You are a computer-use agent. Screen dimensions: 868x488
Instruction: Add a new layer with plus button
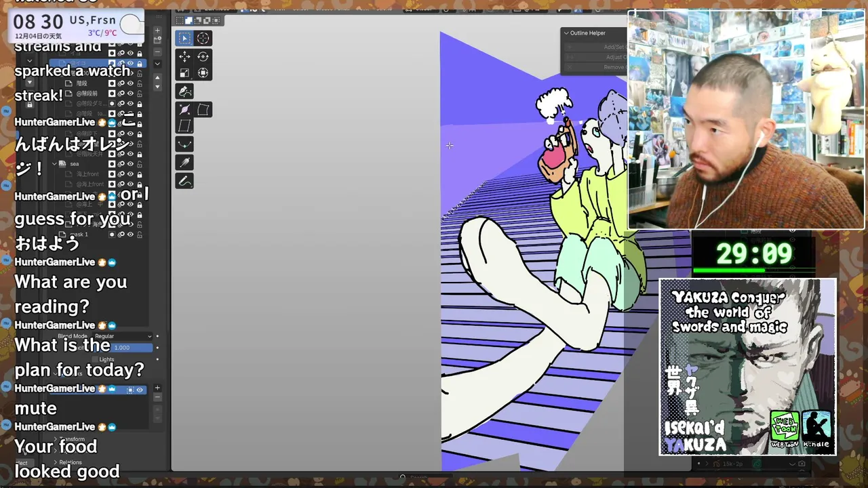pyautogui.click(x=157, y=30)
